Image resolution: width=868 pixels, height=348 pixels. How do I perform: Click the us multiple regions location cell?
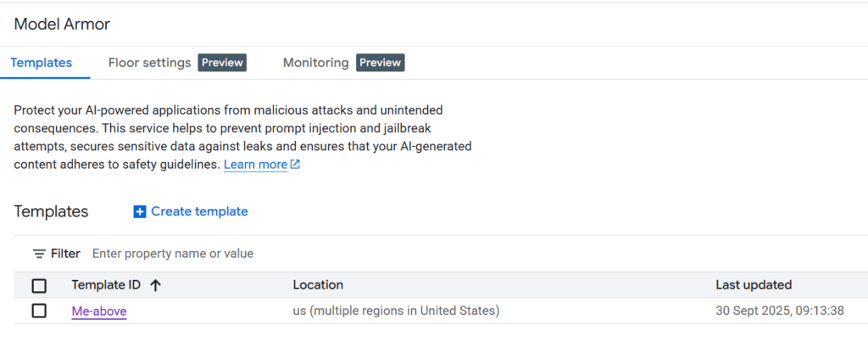(396, 312)
